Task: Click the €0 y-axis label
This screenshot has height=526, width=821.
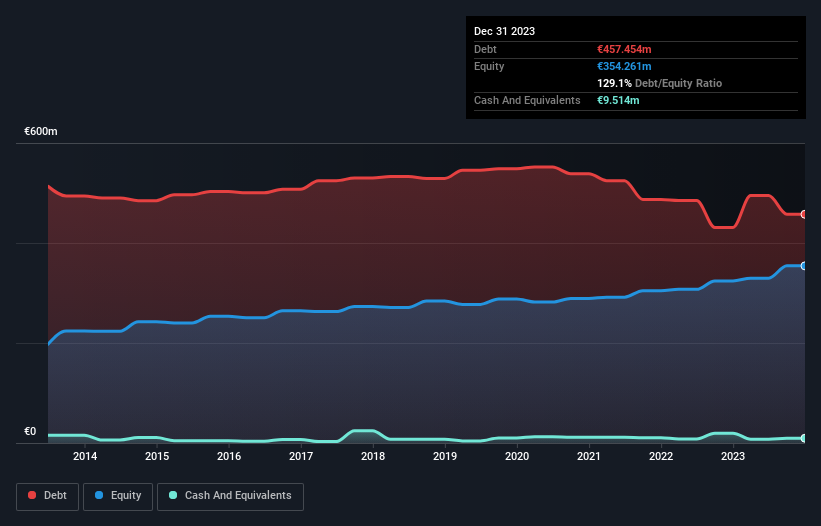Action: click(30, 431)
